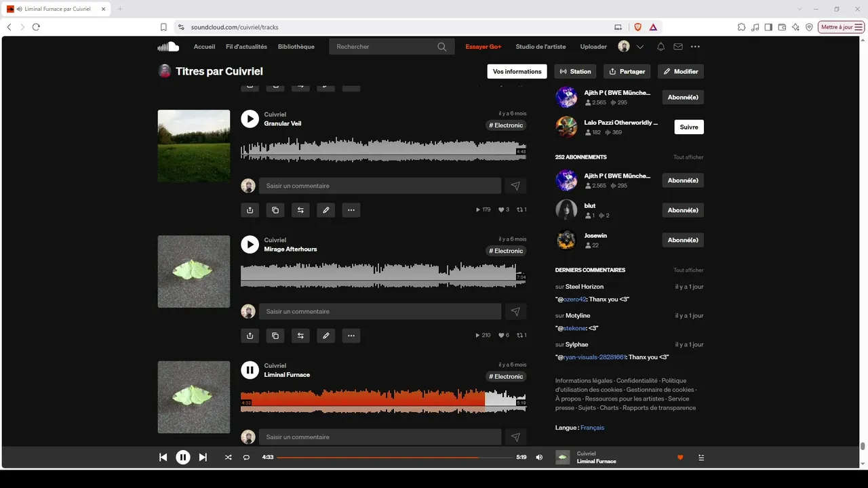Click the Modifier button

pos(681,71)
